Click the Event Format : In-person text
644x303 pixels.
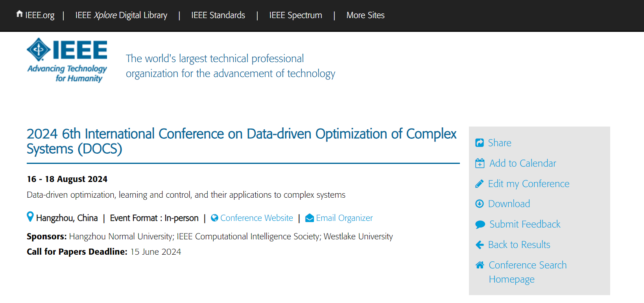154,218
